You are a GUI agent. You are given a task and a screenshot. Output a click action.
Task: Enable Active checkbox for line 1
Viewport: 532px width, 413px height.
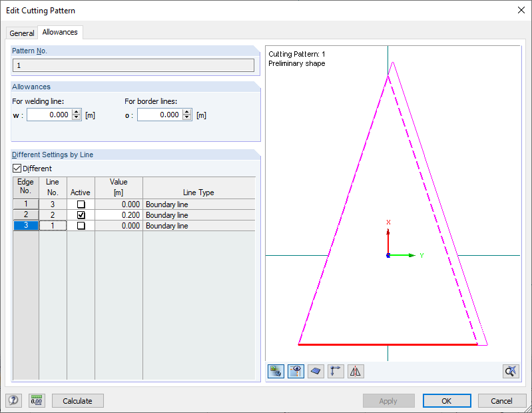(x=81, y=226)
